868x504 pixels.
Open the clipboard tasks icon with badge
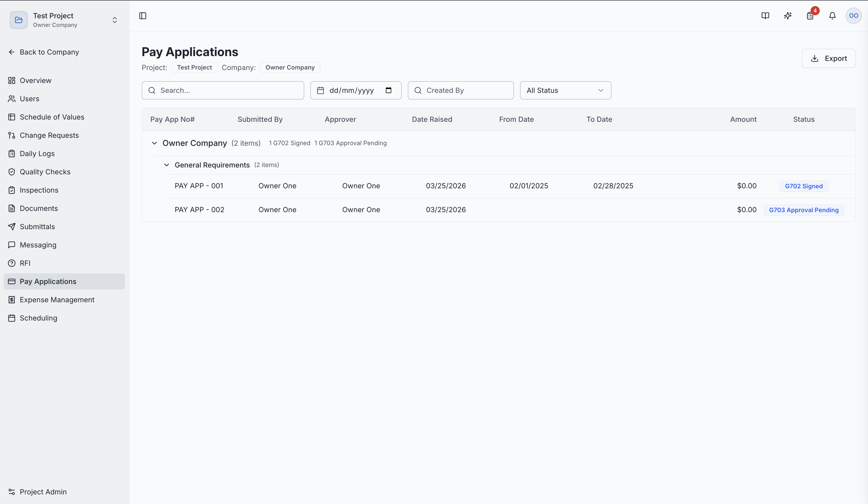click(x=810, y=15)
